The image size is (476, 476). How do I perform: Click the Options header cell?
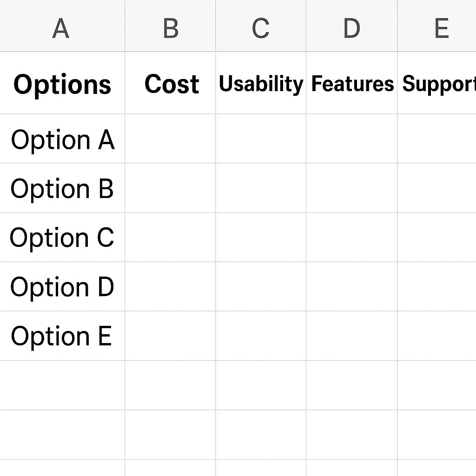coord(62,83)
